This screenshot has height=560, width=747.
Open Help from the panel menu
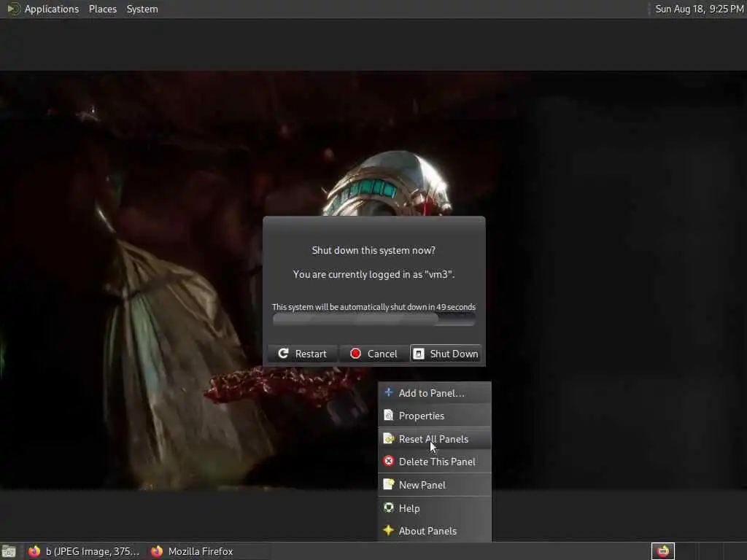(x=435, y=508)
